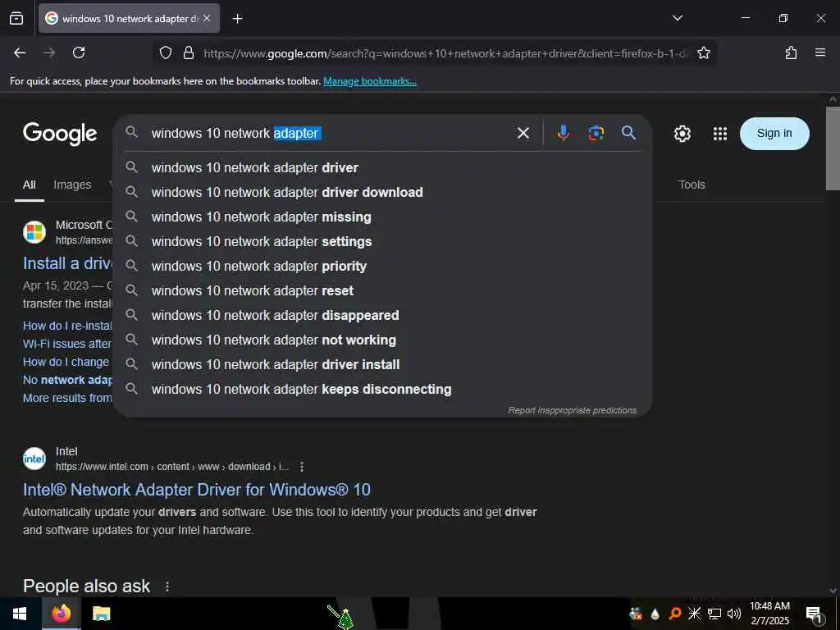Search by image with Lens icon
This screenshot has width=840, height=630.
(596, 133)
